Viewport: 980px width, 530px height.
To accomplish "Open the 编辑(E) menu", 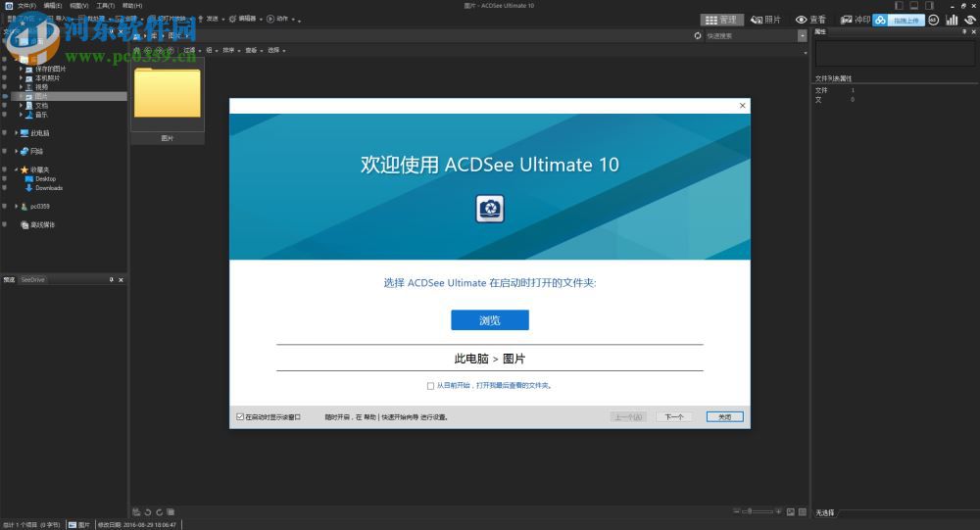I will 53,6.
